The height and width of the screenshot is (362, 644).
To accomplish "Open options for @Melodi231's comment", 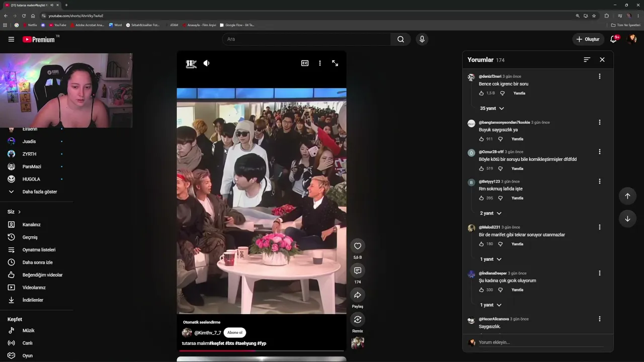I will click(599, 227).
